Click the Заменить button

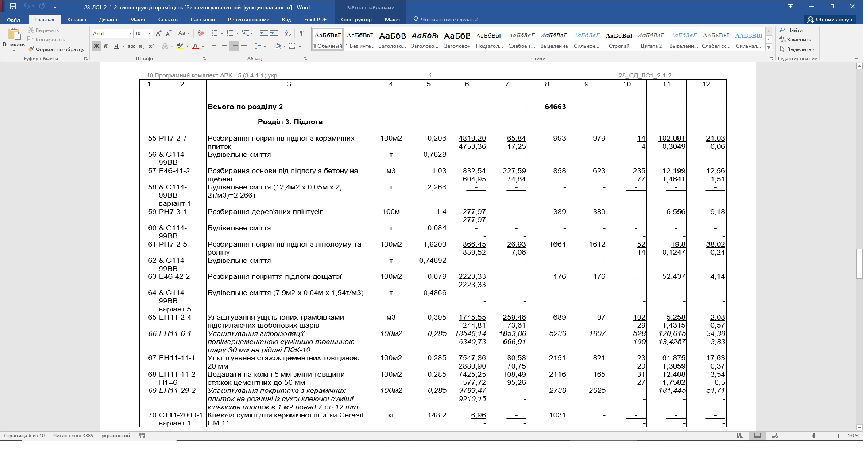[x=795, y=39]
